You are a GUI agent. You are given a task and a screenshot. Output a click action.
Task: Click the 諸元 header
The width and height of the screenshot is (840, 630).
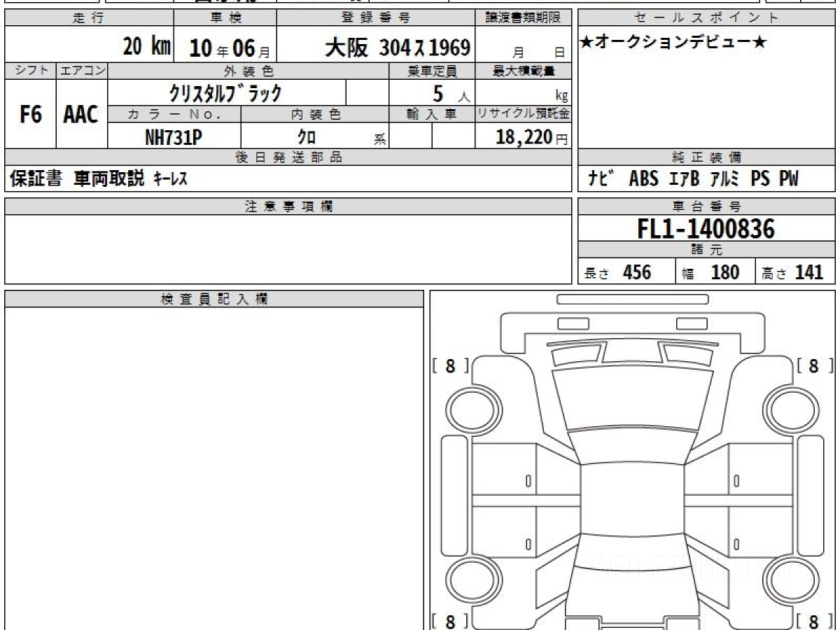(x=706, y=250)
